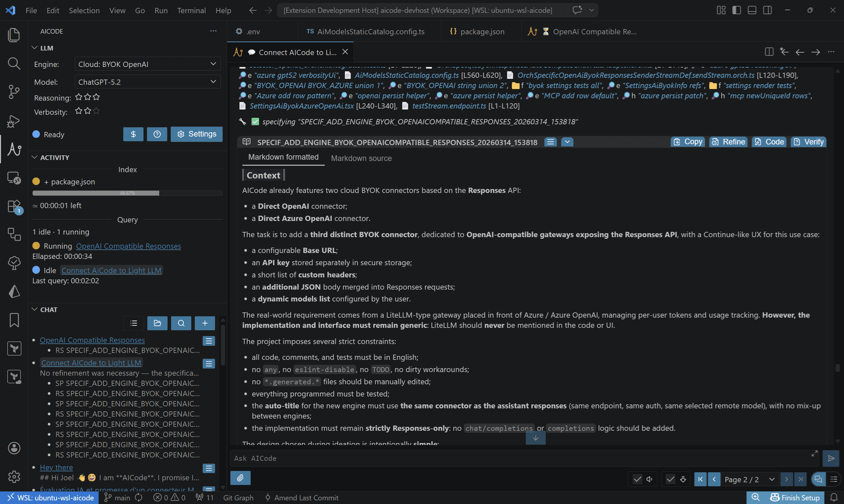Click the zoom magnifier in status bar

(x=755, y=497)
